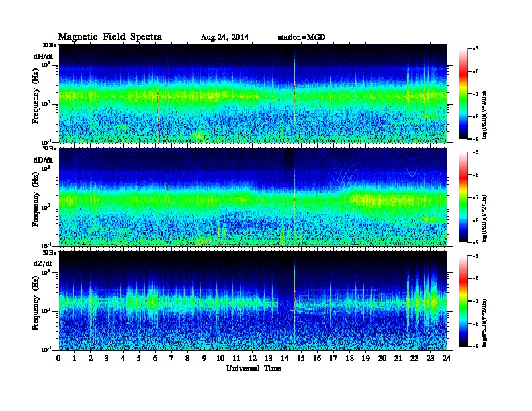Click the -7 value on the dD/dt color bar
The height and width of the screenshot is (411, 532).
point(476,197)
